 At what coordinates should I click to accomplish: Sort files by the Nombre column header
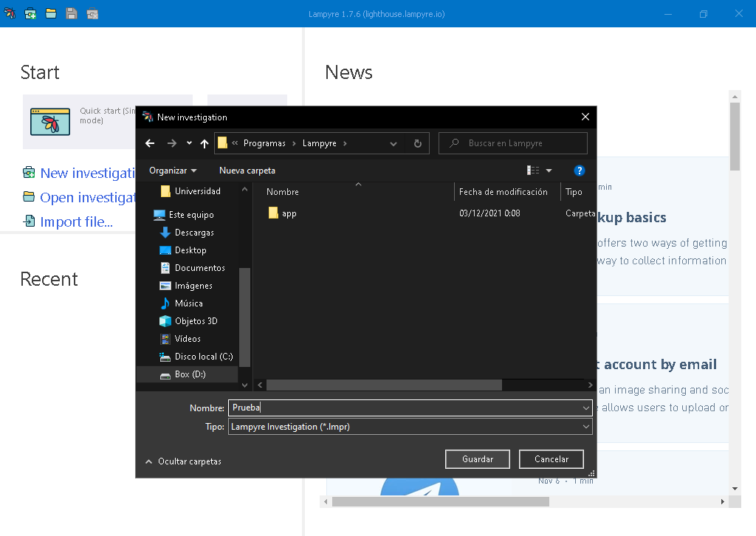[283, 192]
